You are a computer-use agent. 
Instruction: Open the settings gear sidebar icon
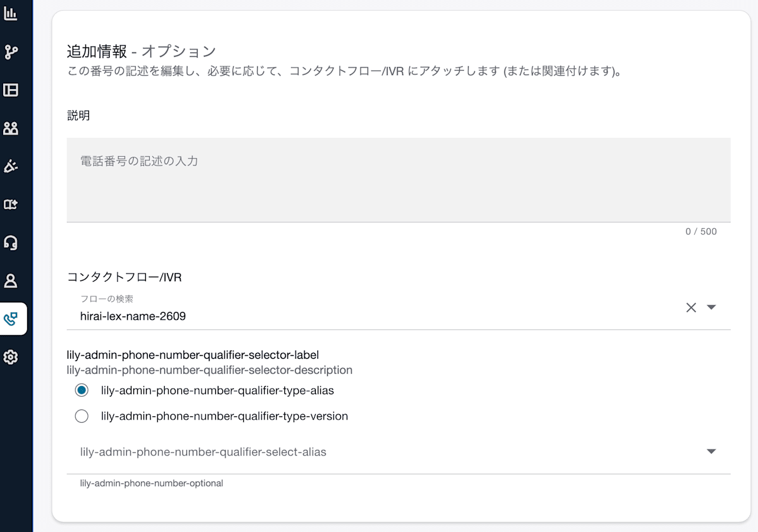[x=10, y=357]
